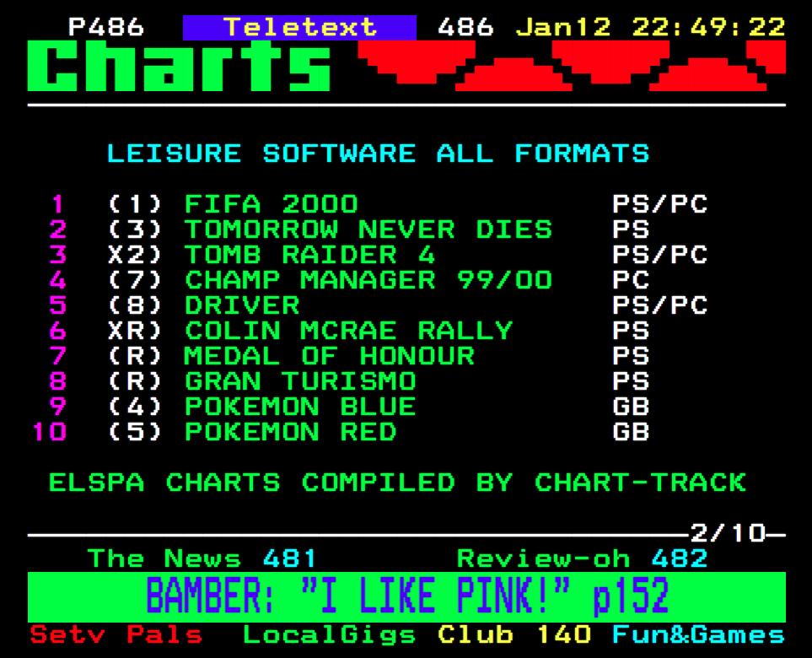
Task: Click the BAMBER "I LIKE PINK!" p152 banner
Action: [406, 597]
